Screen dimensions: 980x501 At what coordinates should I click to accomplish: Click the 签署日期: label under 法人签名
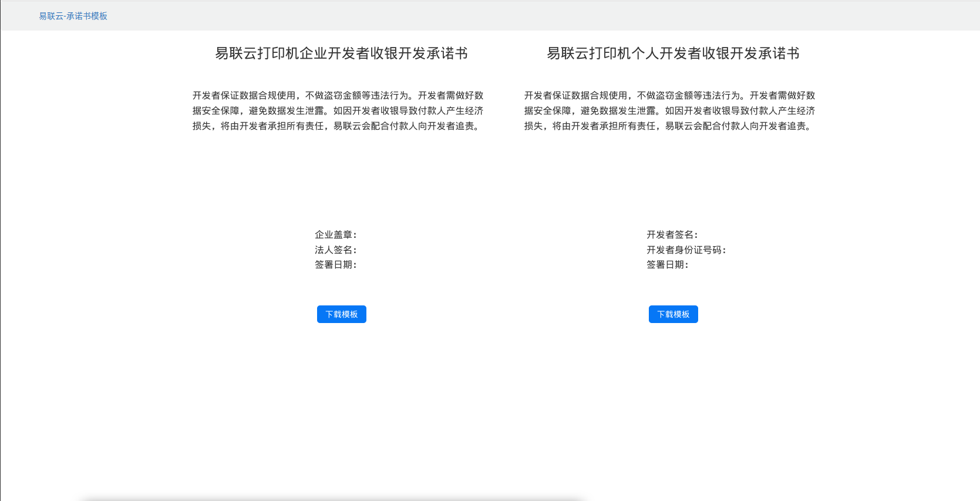(x=336, y=264)
